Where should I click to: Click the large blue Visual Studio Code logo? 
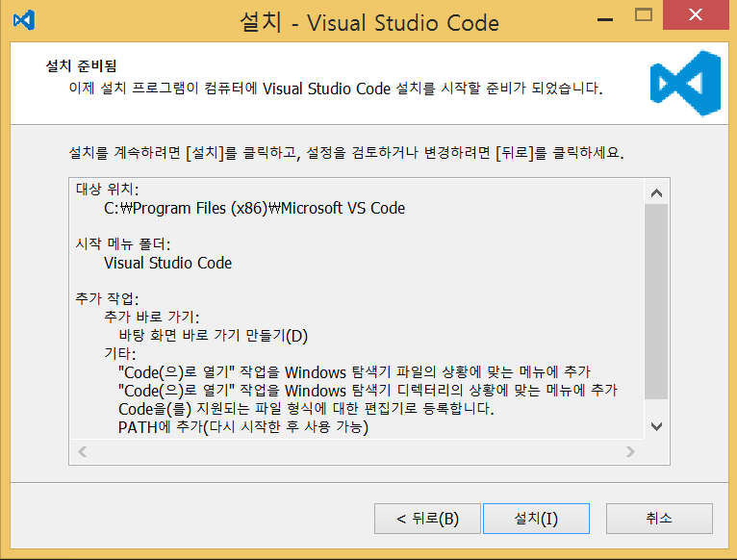coord(685,83)
